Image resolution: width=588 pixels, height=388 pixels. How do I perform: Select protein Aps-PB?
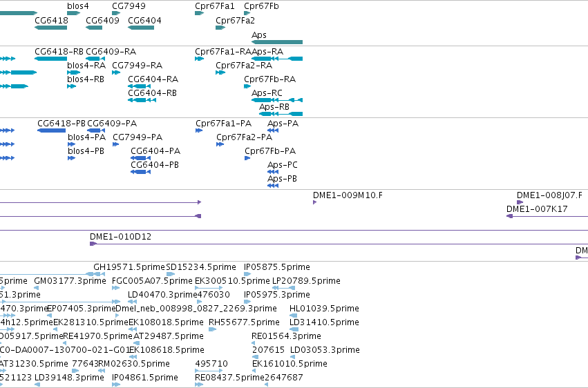pyautogui.click(x=282, y=179)
